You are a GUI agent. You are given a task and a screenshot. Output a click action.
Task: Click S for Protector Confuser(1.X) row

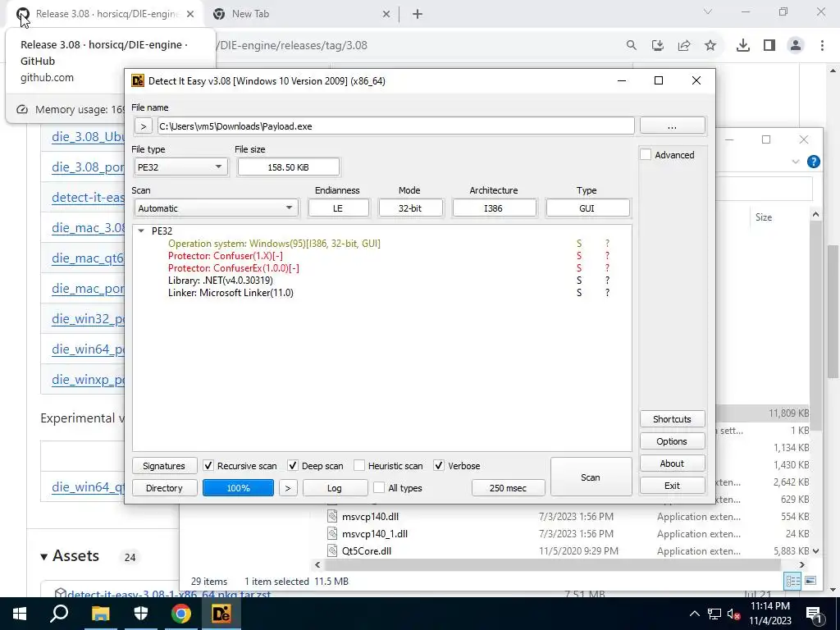tap(579, 256)
